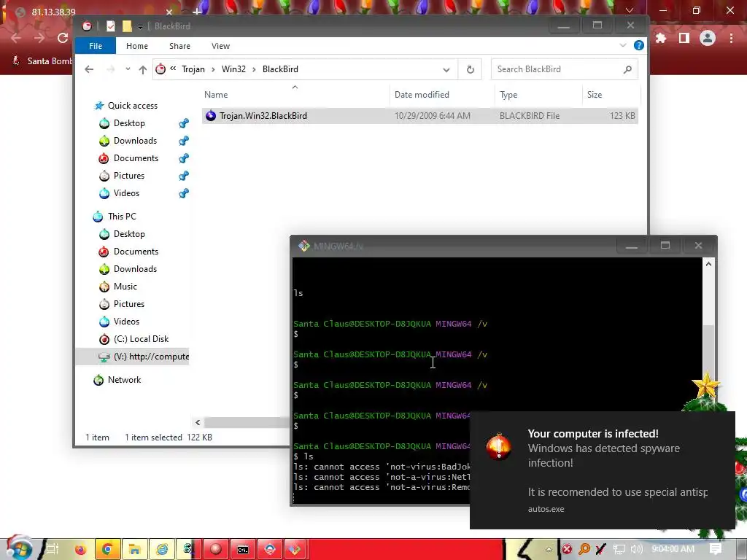The width and height of the screenshot is (747, 560).
Task: Click the Explorer back arrow
Action: click(89, 69)
